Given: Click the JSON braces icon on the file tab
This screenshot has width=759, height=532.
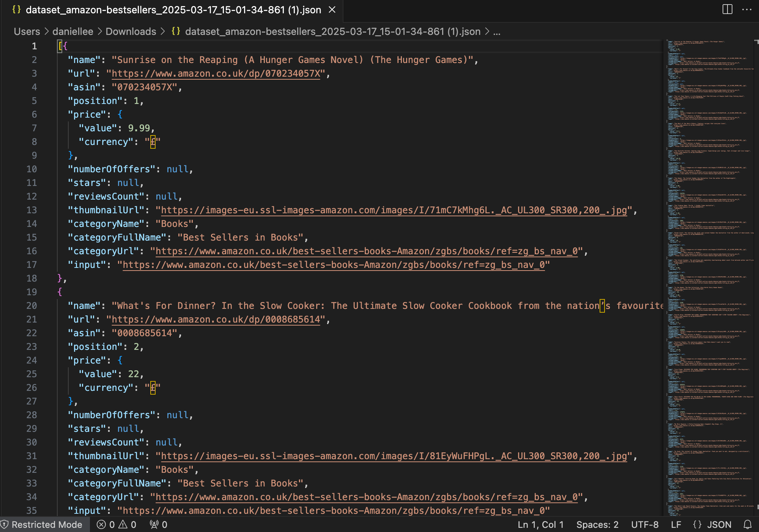Looking at the screenshot, I should point(17,10).
